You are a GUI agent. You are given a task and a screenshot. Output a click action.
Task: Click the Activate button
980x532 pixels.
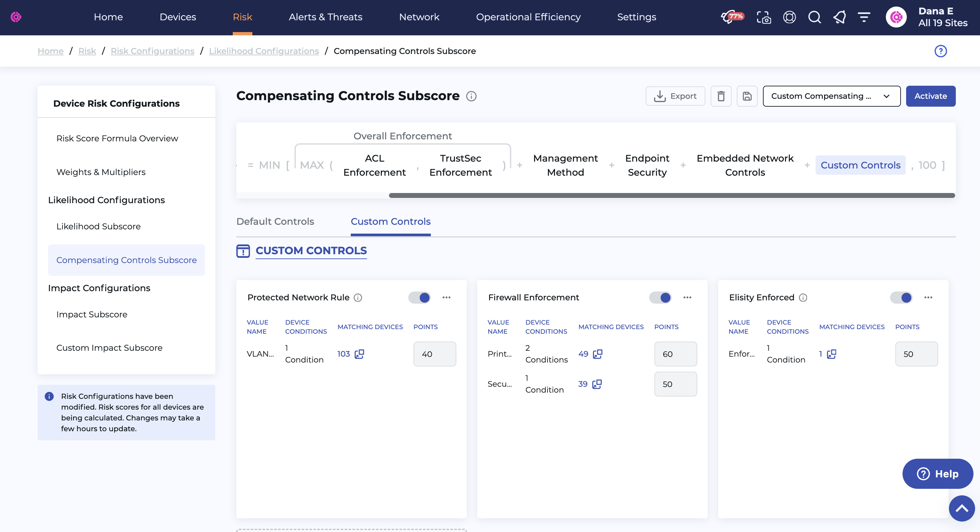click(x=930, y=96)
